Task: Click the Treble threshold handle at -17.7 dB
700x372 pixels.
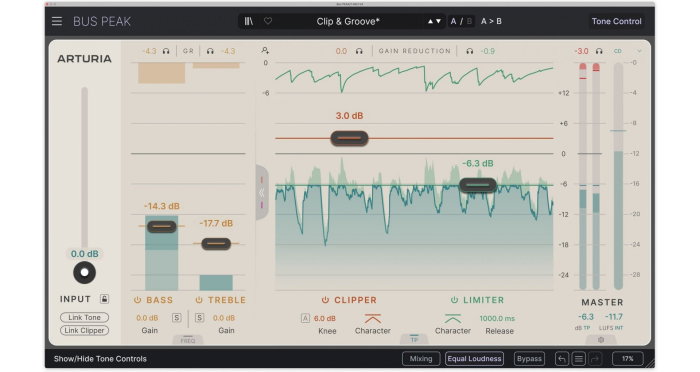Action: click(216, 244)
